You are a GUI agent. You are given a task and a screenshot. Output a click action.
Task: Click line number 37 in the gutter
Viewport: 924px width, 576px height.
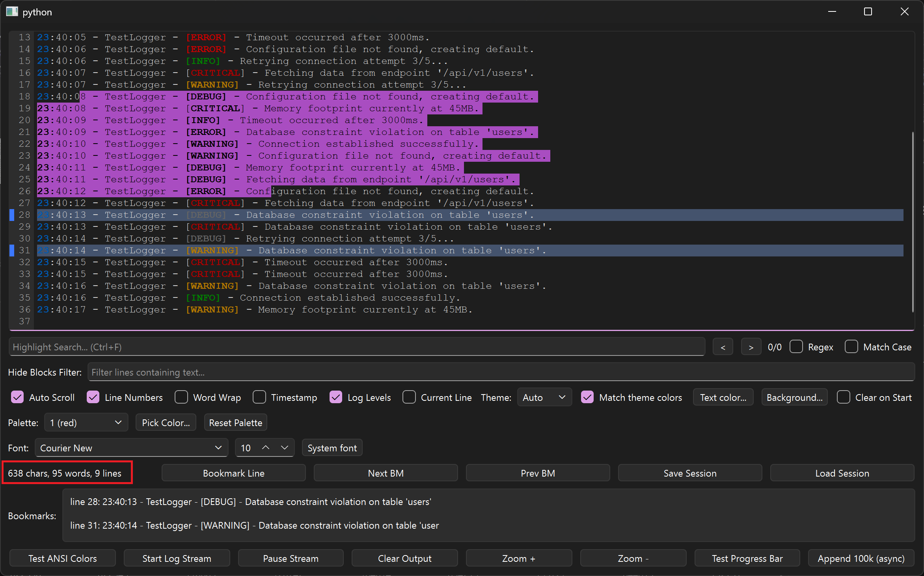tap(24, 321)
